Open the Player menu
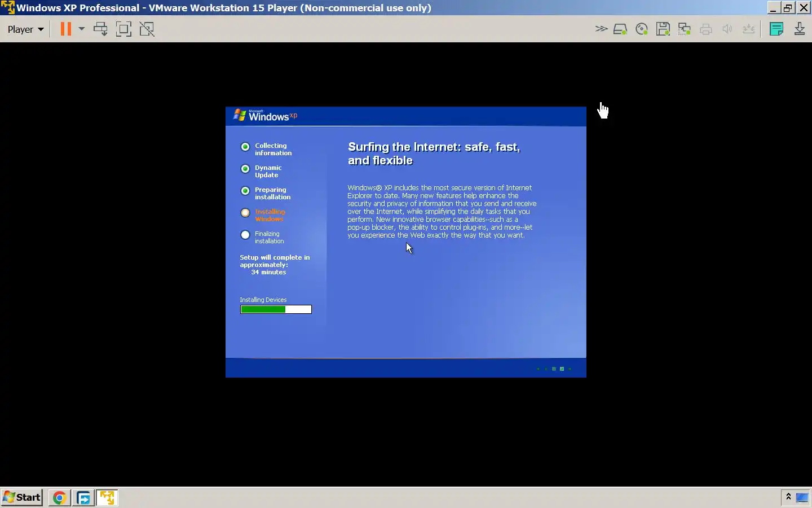Viewport: 812px width, 508px height. (25, 29)
